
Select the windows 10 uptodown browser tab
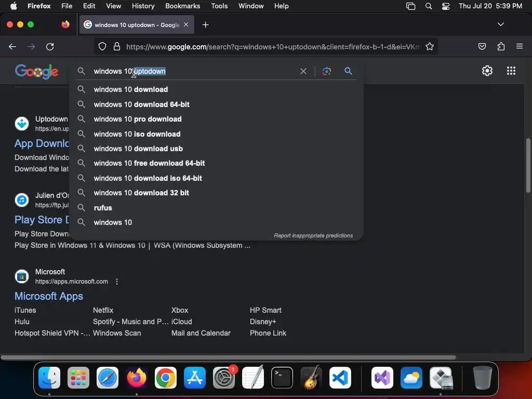pos(137,25)
